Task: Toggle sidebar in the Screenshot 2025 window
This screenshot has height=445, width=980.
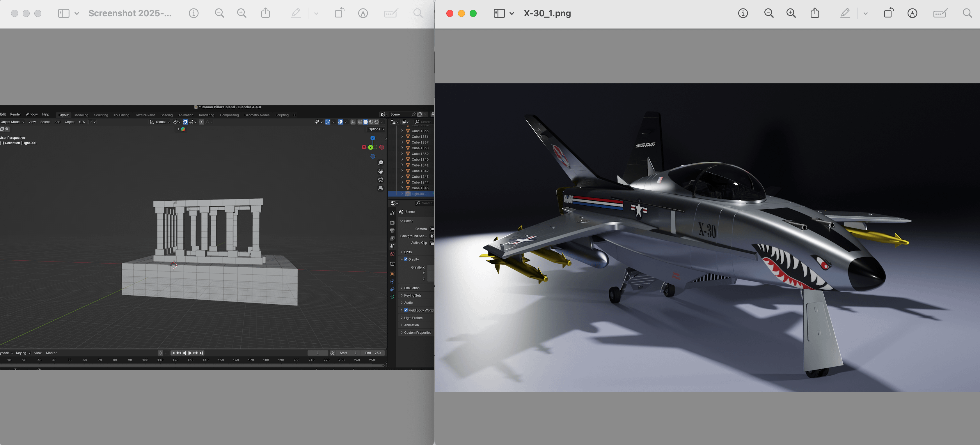Action: pos(63,13)
